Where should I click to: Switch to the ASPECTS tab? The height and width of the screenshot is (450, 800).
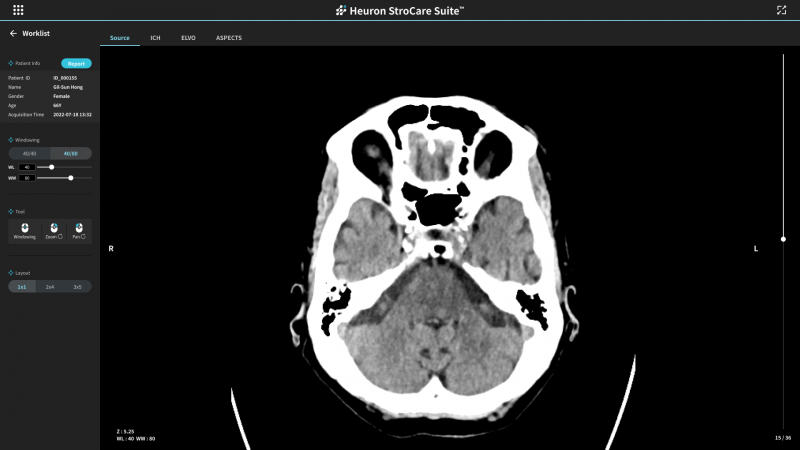pos(229,38)
